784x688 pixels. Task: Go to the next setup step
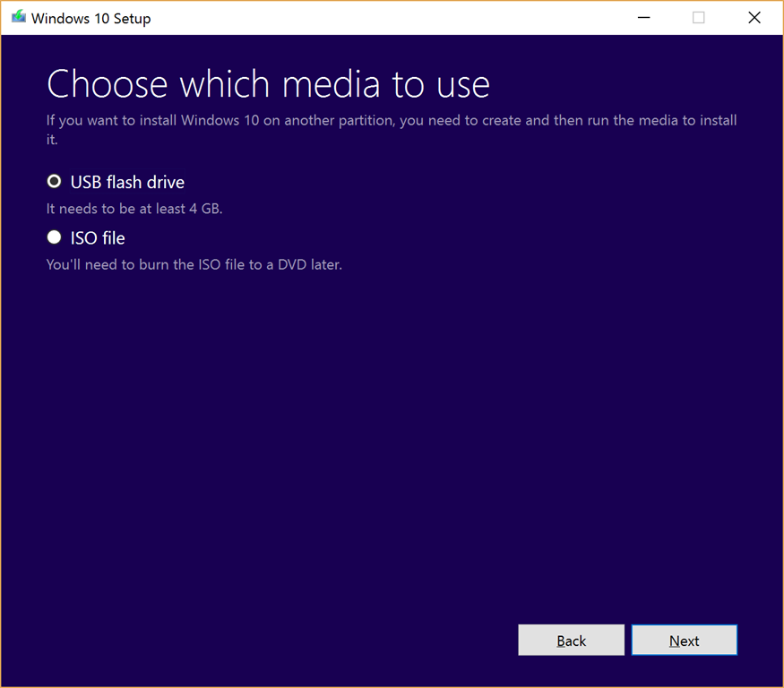(x=684, y=640)
